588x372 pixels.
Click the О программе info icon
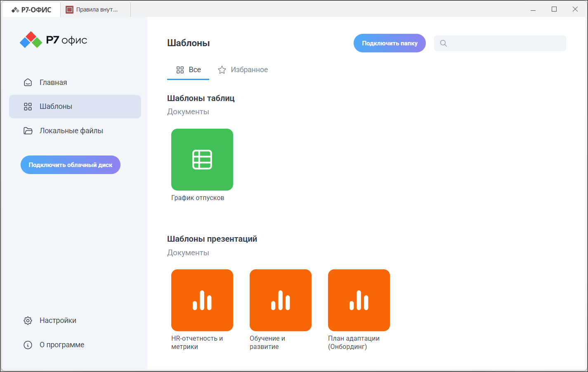[28, 345]
